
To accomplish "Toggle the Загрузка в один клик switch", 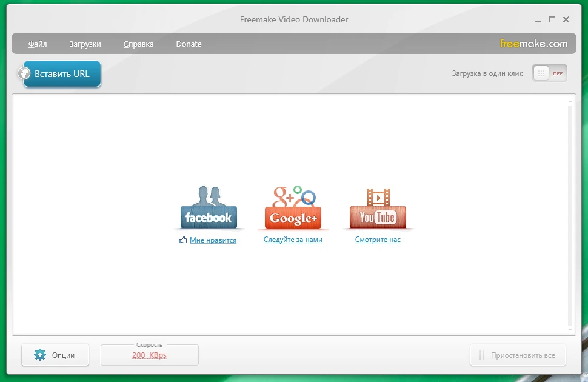I will point(549,73).
